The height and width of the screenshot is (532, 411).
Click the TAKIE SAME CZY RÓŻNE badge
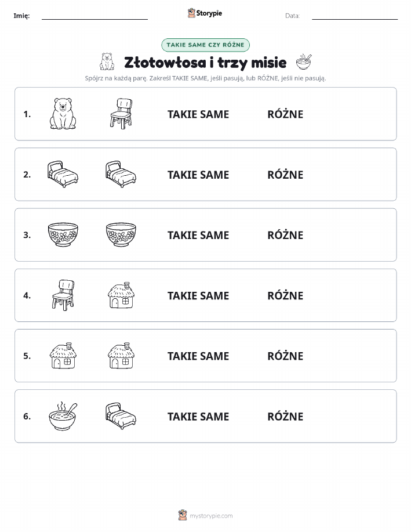[x=205, y=45]
